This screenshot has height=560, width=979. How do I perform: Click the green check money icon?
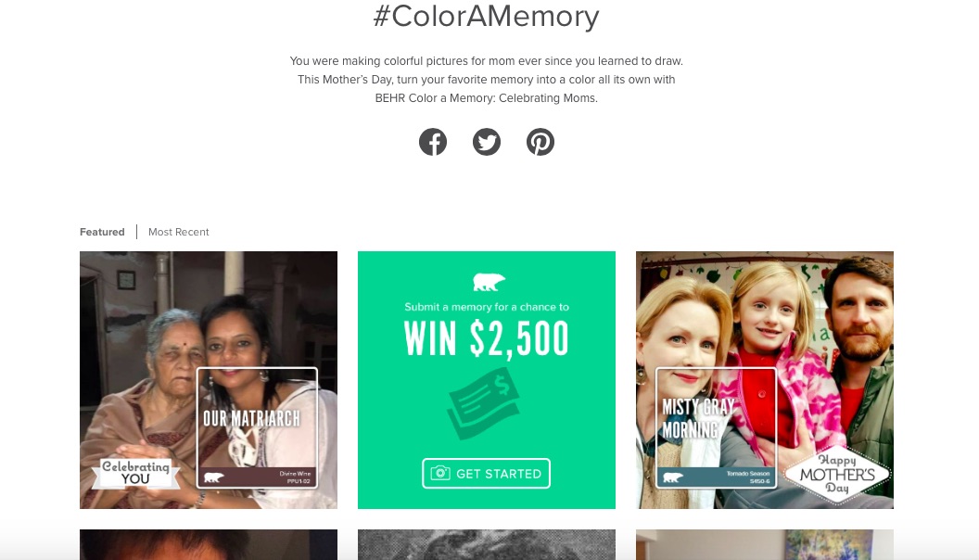coord(483,403)
